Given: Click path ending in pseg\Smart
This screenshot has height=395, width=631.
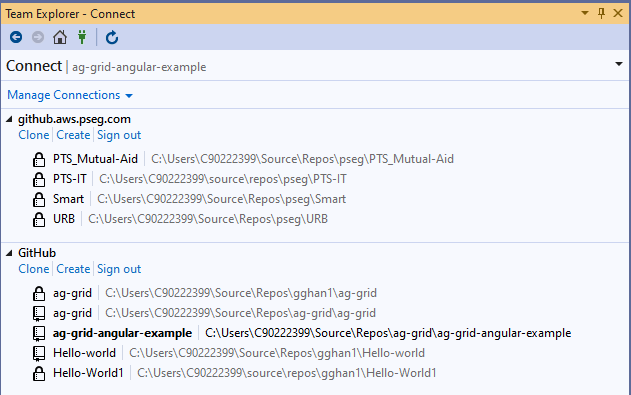Looking at the screenshot, I should click(x=221, y=199).
